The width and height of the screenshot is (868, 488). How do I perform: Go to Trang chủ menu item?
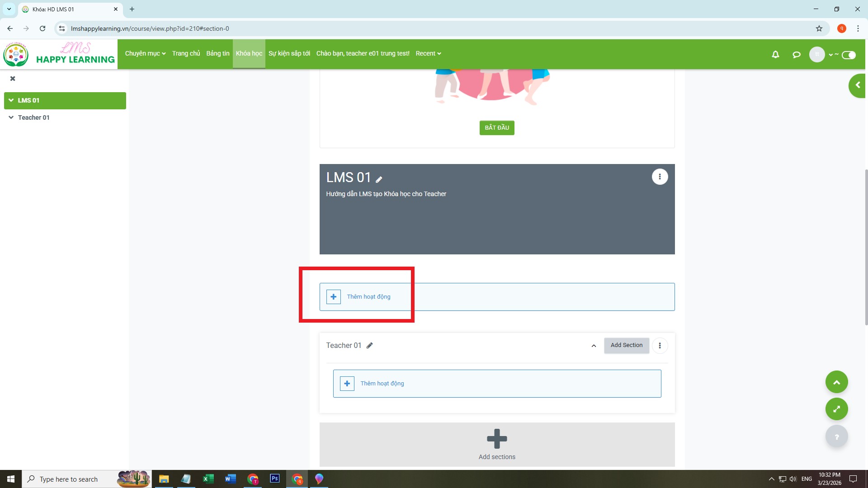coord(186,53)
